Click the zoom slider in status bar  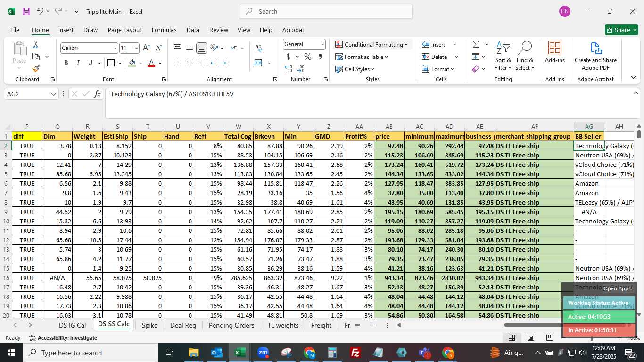tap(592, 338)
